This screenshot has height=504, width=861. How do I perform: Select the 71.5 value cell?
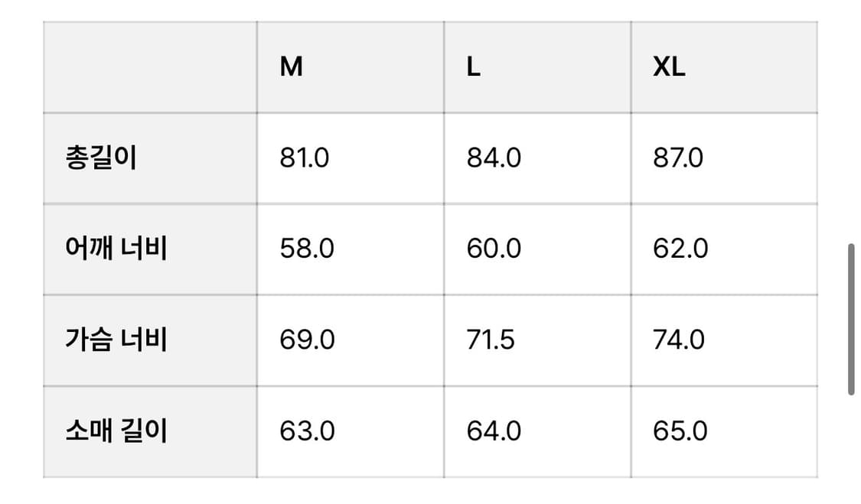click(x=491, y=340)
